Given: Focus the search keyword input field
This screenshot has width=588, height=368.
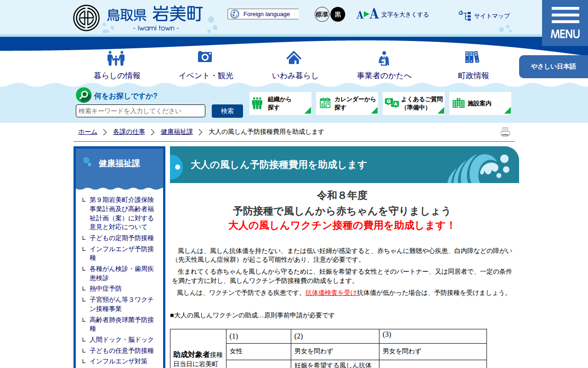Looking at the screenshot, I should pyautogui.click(x=141, y=111).
